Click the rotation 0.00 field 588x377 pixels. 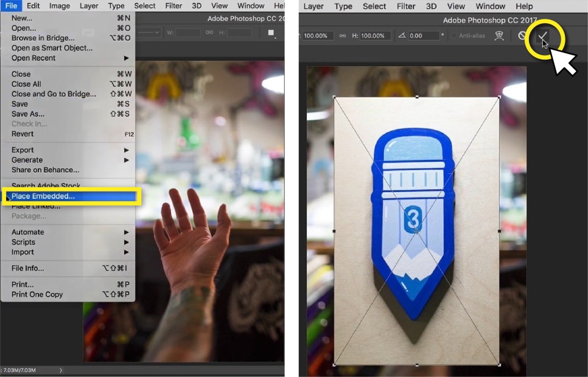424,36
